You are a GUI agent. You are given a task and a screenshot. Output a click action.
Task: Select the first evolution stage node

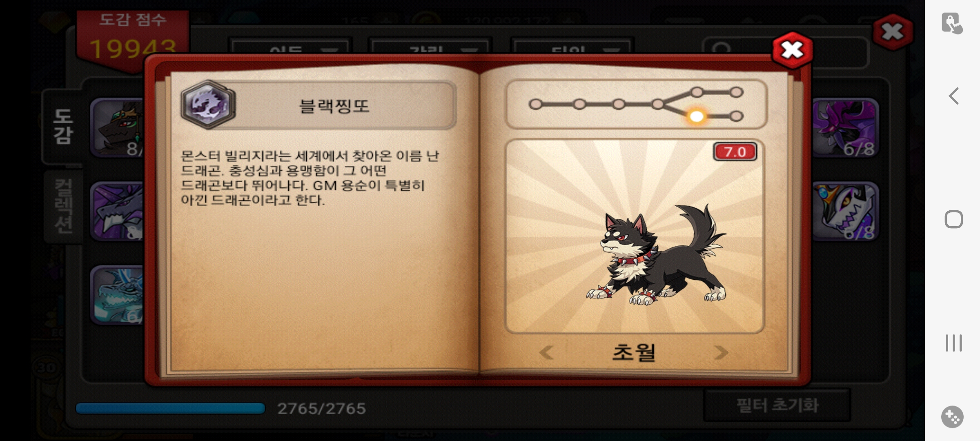535,105
